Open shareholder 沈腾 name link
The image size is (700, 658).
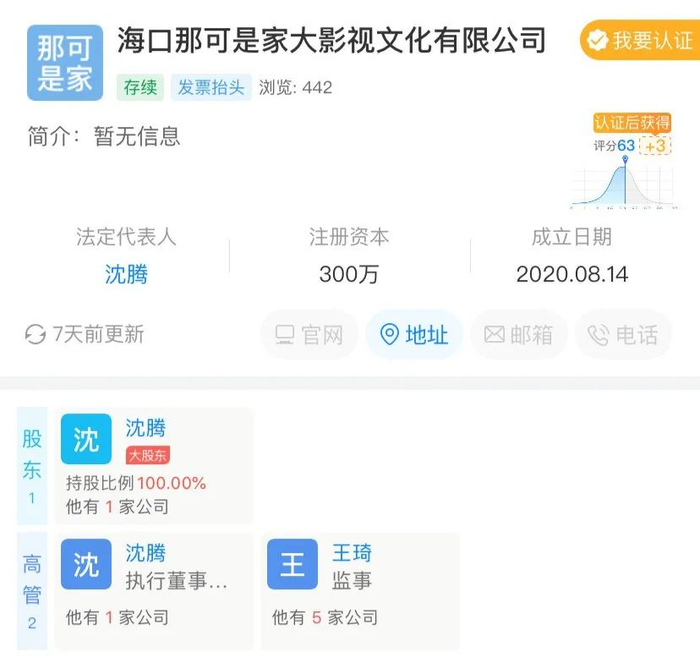click(x=146, y=428)
